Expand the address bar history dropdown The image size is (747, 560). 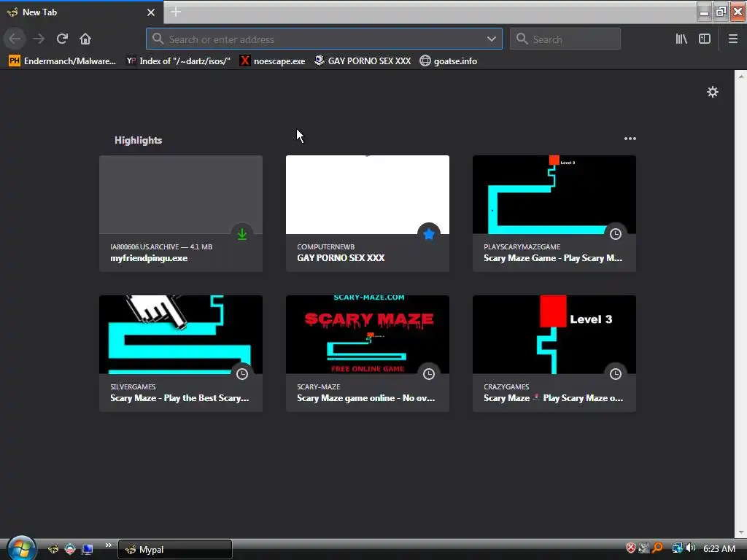[491, 39]
